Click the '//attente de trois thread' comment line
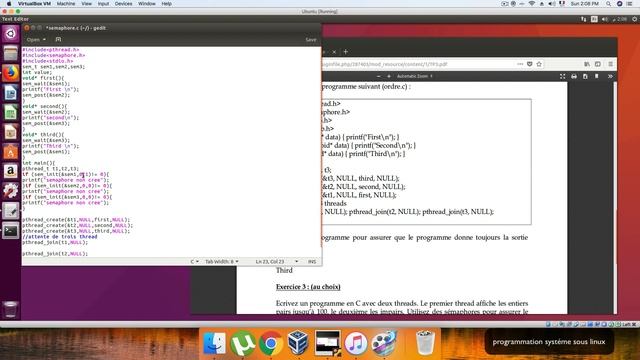The image size is (640, 360). pyautogui.click(x=60, y=237)
